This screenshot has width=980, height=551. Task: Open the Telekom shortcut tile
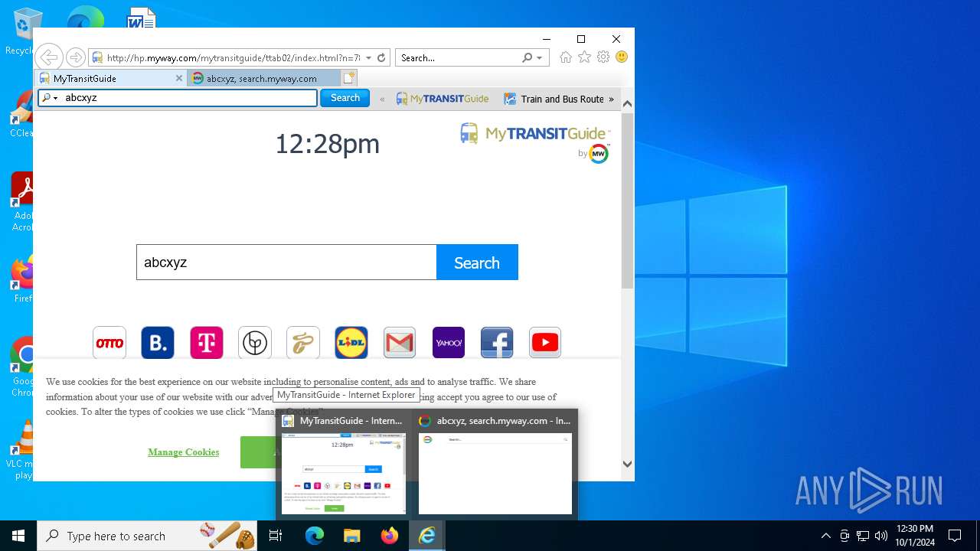click(206, 343)
